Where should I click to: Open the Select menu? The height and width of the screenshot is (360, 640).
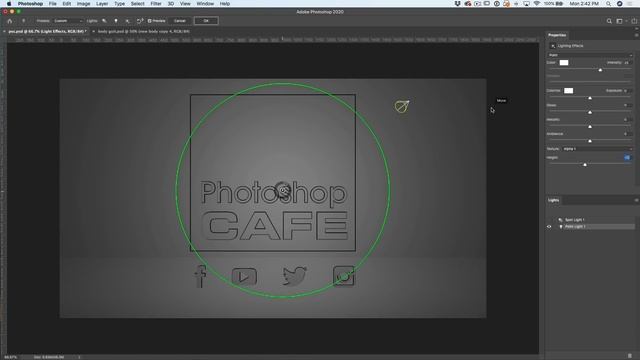click(x=138, y=4)
